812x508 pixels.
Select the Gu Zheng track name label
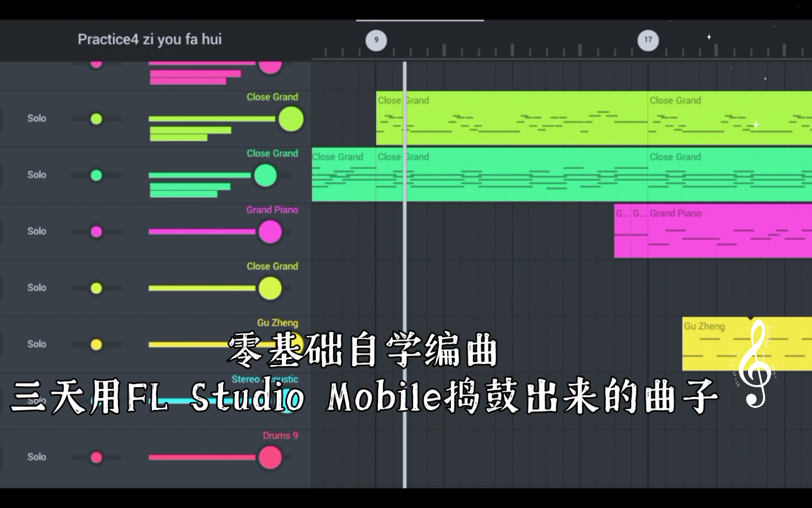[x=277, y=323]
